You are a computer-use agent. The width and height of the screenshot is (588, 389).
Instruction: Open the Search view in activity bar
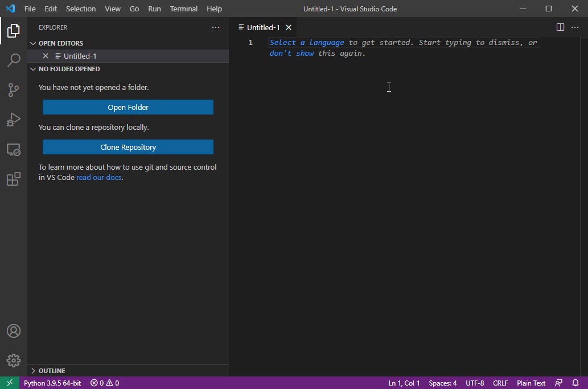pos(14,60)
